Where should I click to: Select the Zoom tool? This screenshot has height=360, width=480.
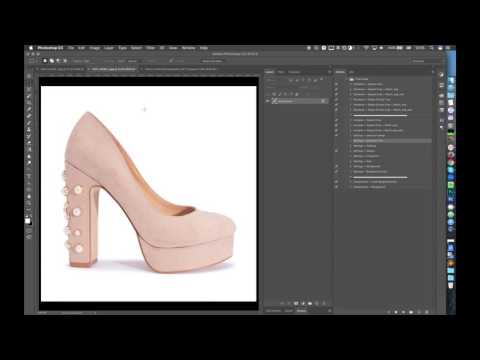click(29, 203)
